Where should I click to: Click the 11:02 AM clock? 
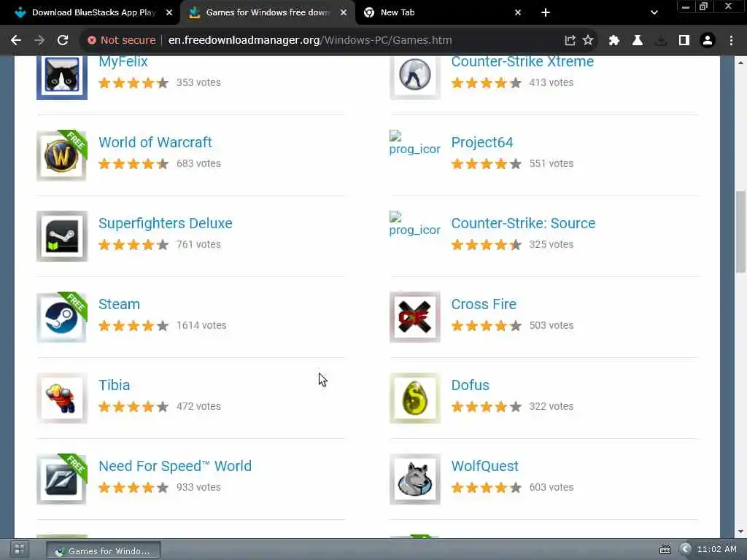717,550
